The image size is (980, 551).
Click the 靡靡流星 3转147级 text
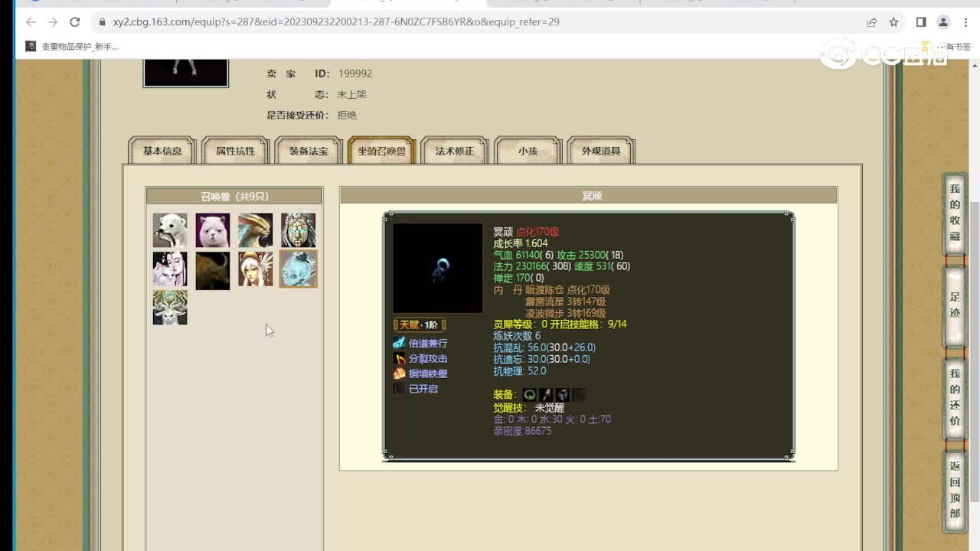coord(565,302)
